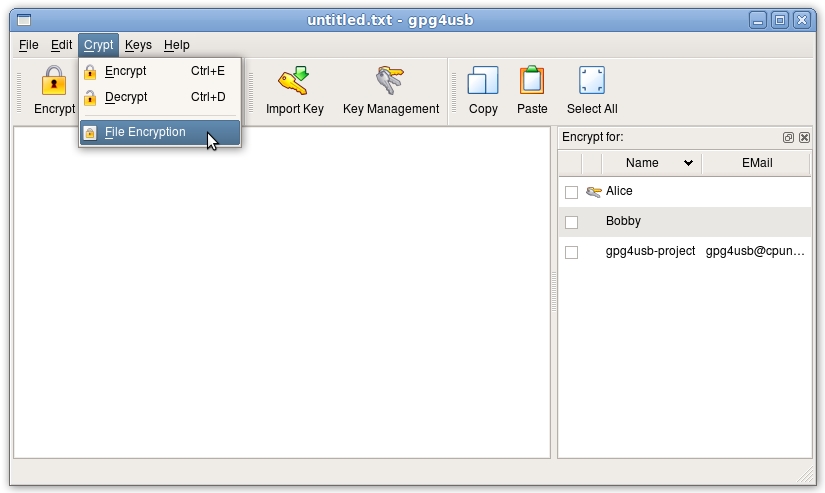
Task: Close the Encrypt for panel
Action: (x=804, y=137)
